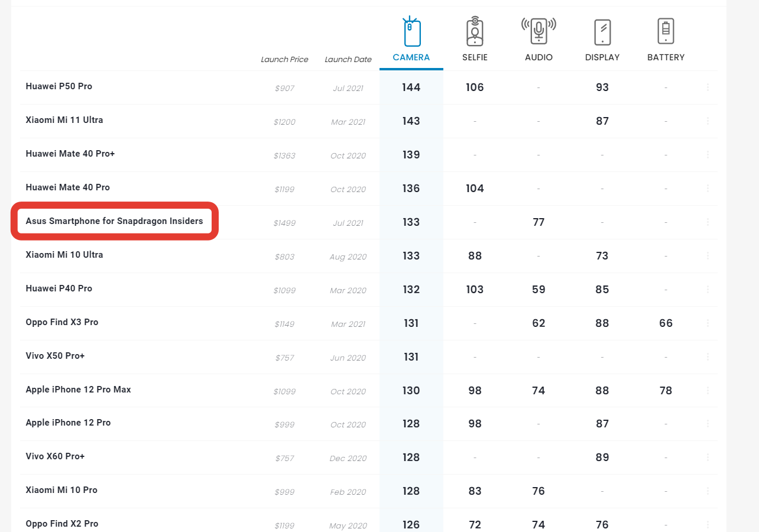Open the three-dot menu for Apple iPhone 12 Pro Max
The width and height of the screenshot is (759, 532).
[x=708, y=391]
